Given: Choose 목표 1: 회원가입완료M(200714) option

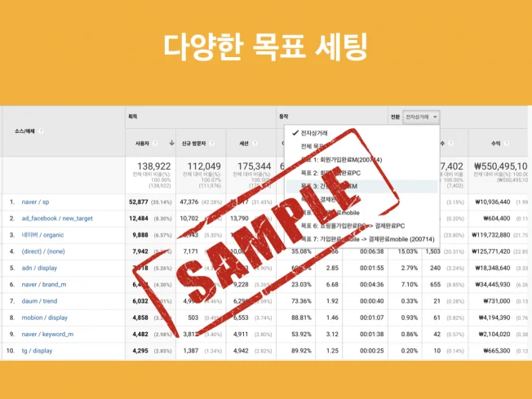Looking at the screenshot, I should [x=361, y=160].
